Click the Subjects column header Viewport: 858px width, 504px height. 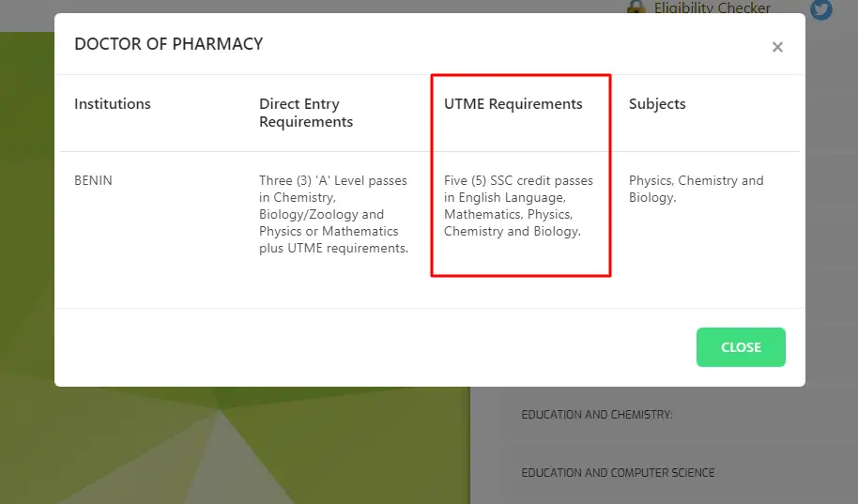pos(656,103)
